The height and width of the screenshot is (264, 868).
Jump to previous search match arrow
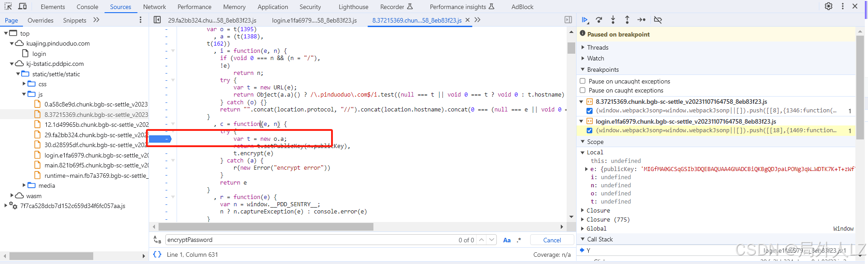click(x=482, y=240)
